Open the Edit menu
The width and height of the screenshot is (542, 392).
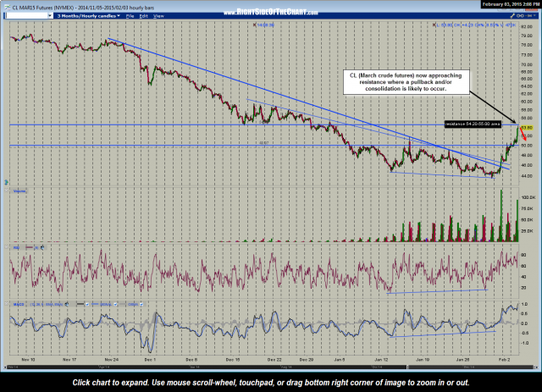click(143, 16)
